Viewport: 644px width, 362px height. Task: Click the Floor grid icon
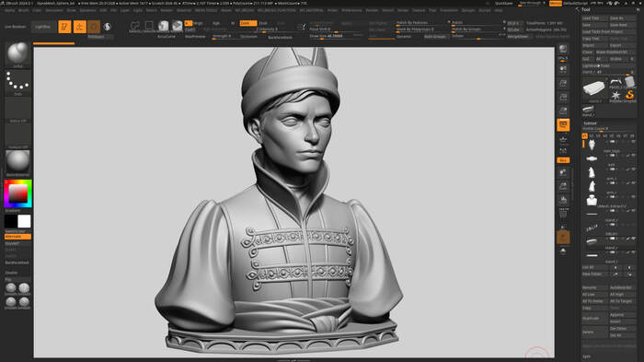[563, 140]
